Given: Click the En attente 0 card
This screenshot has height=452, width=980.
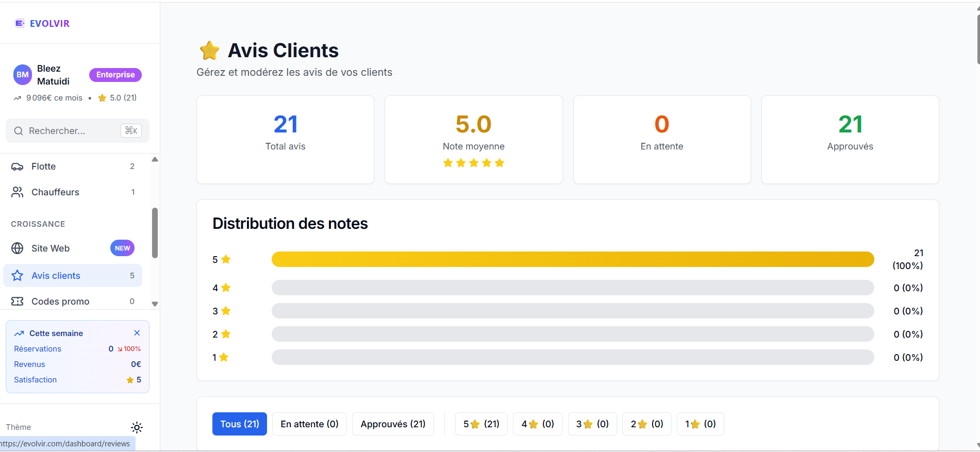Looking at the screenshot, I should (662, 140).
